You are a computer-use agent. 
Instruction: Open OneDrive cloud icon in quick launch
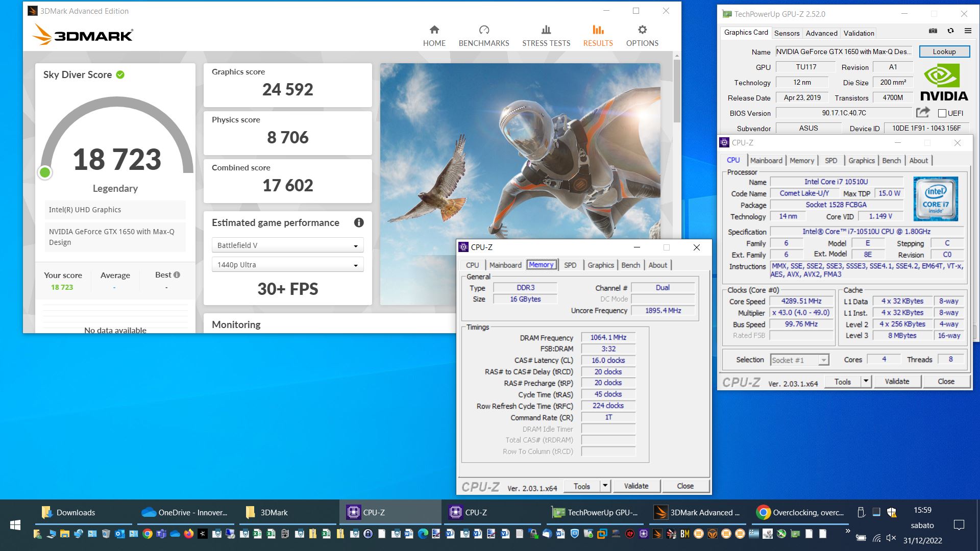click(175, 534)
